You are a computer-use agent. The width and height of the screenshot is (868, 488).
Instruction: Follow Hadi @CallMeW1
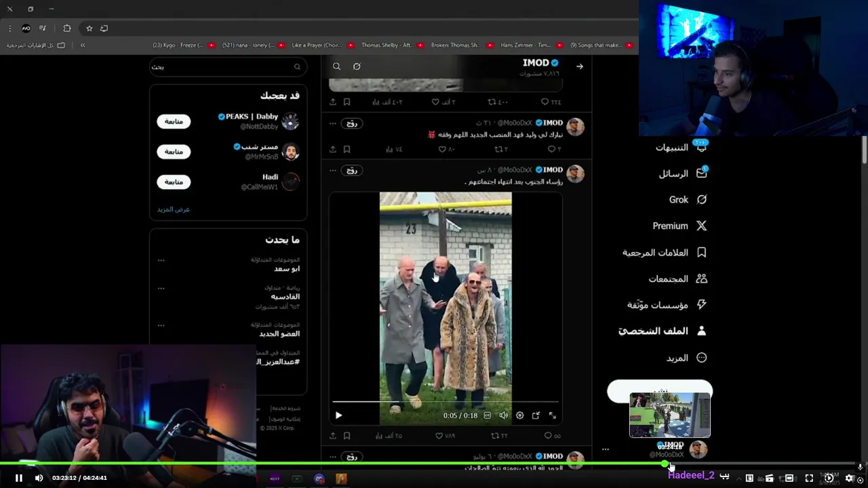click(174, 182)
